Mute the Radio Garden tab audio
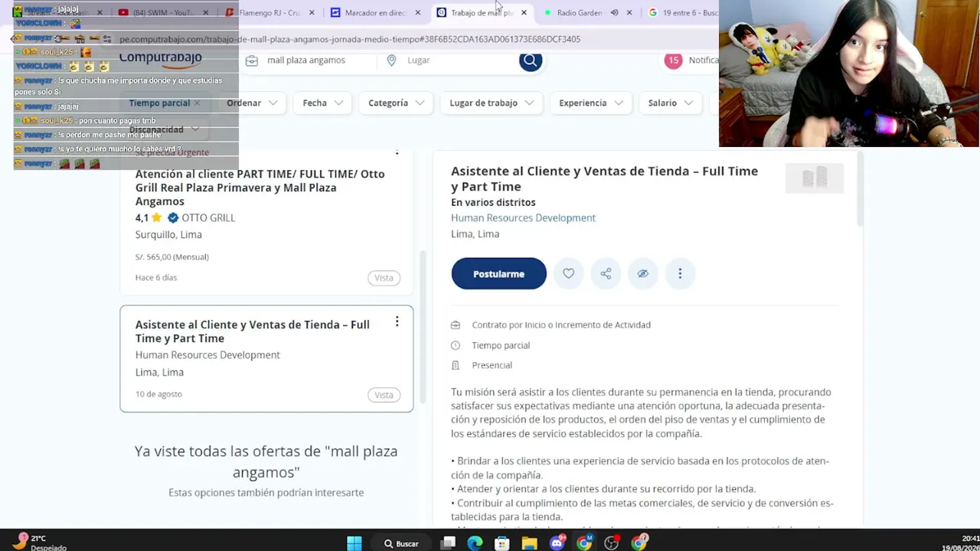This screenshot has height=551, width=980. (x=614, y=13)
